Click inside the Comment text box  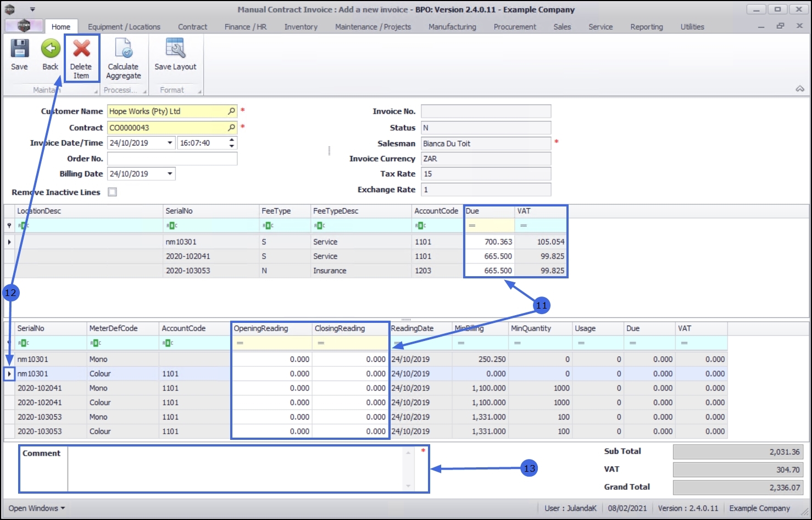[x=236, y=469]
